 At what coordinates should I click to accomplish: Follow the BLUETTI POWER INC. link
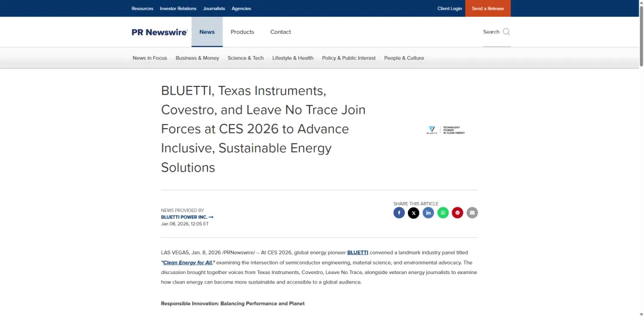[187, 217]
